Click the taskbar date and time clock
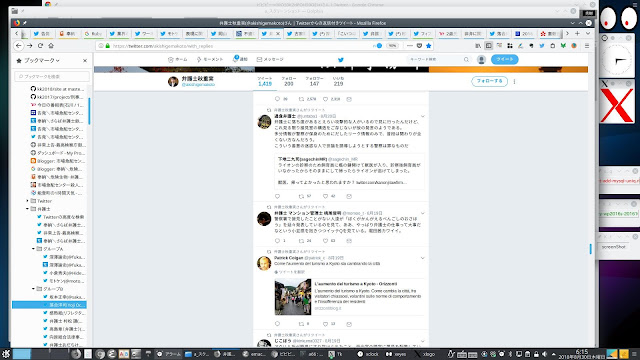640x360 pixels. [582, 354]
